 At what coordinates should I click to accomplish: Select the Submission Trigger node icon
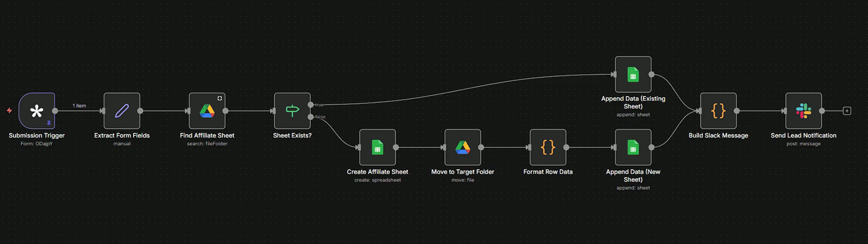(x=36, y=111)
